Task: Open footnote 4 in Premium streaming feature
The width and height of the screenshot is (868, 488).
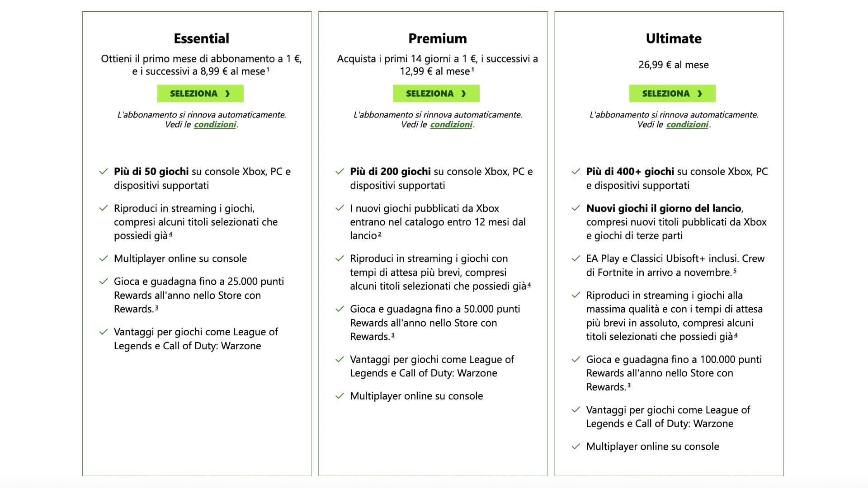Action: [529, 285]
